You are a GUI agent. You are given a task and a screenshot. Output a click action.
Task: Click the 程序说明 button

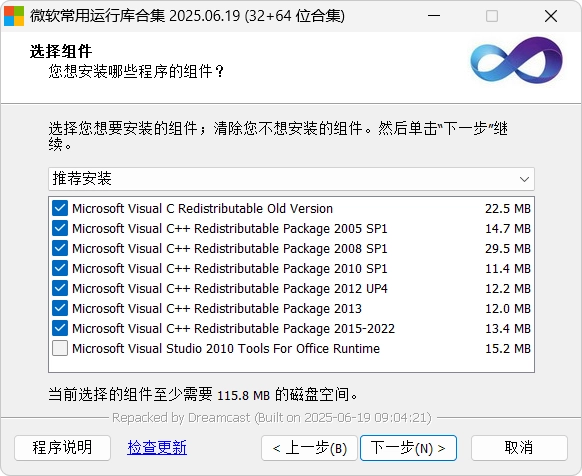tap(62, 448)
